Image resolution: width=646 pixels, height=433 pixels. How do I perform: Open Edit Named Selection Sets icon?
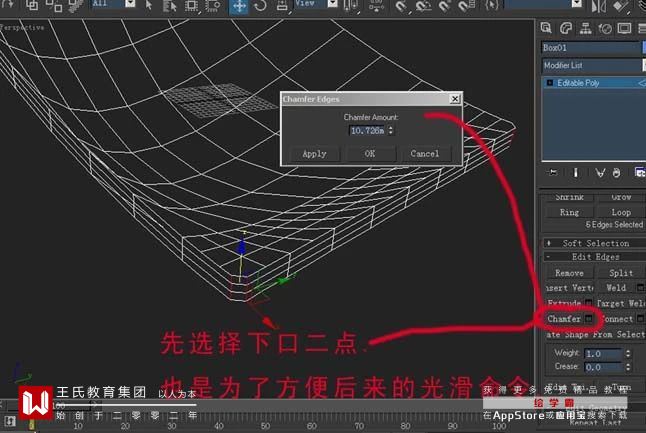492,6
